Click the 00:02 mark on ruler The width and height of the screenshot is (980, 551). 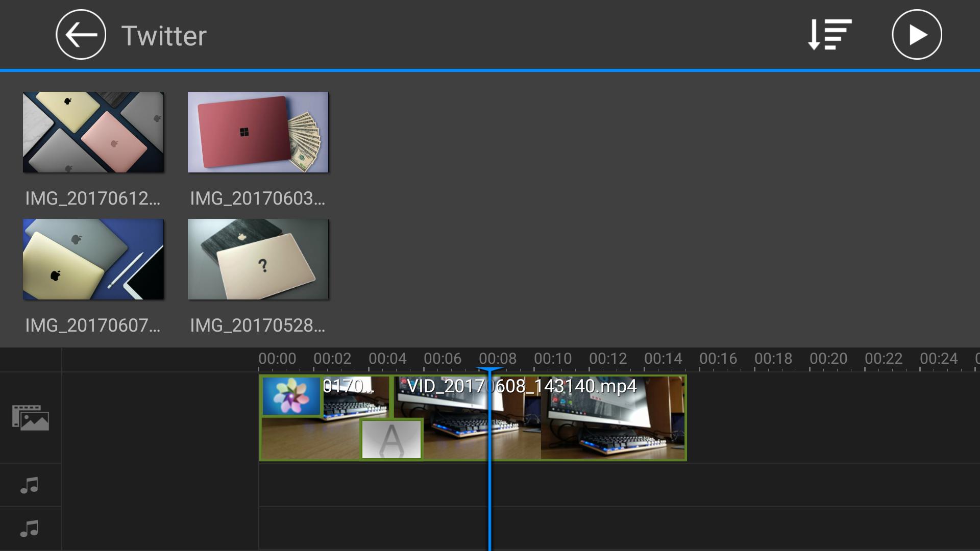[332, 359]
